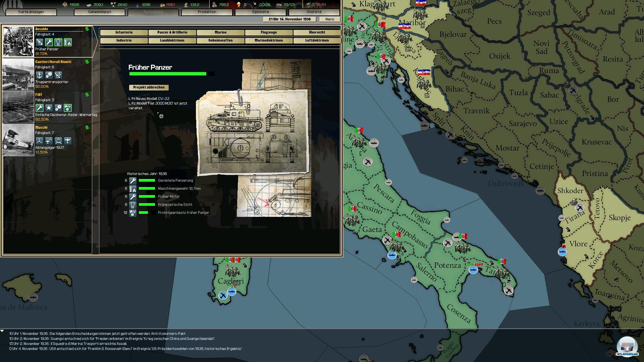The height and width of the screenshot is (362, 644).
Task: Click the Karte anzeigen button
Action: (x=31, y=12)
